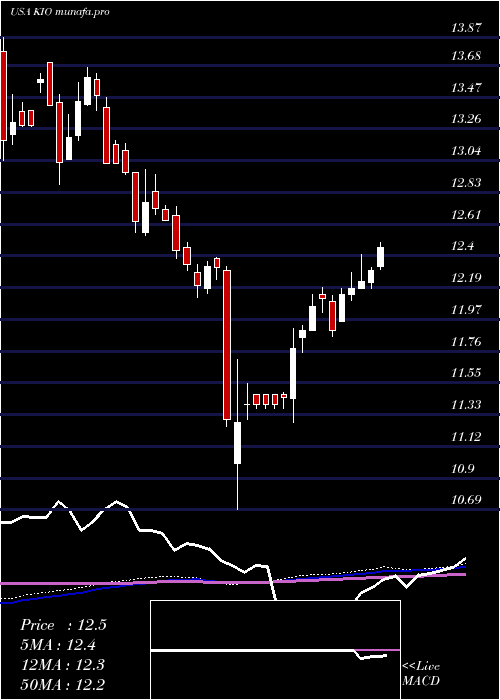
Task: Click the 13.26 price axis label
Action: click(x=466, y=119)
